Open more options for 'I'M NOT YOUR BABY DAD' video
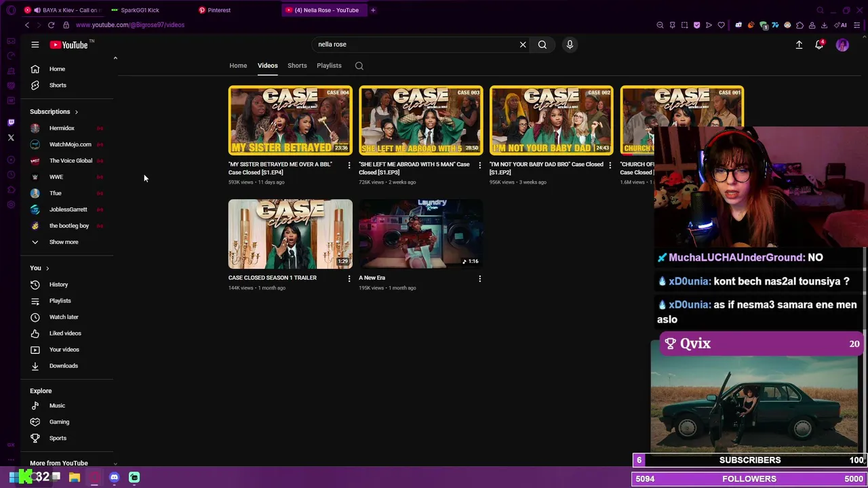Image resolution: width=868 pixels, height=488 pixels. tap(610, 165)
